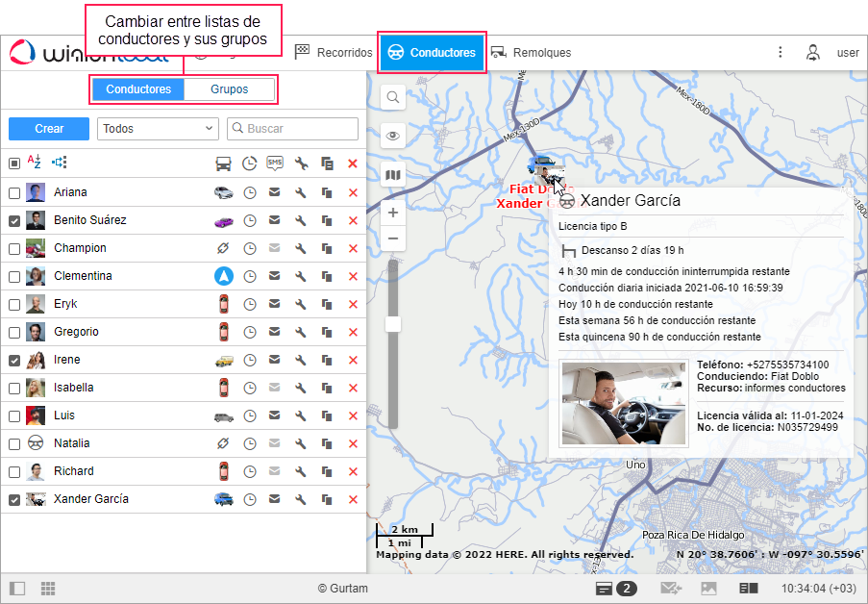Click Luis's assigned van icon
Image resolution: width=868 pixels, height=604 pixels.
point(224,416)
